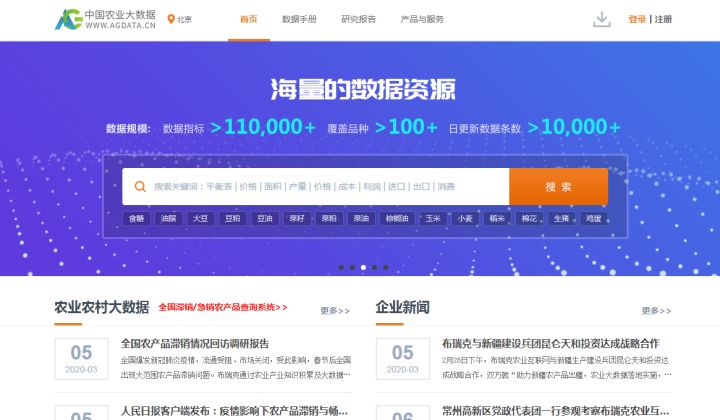Click summary text starting 2月28日下午

click(x=557, y=367)
